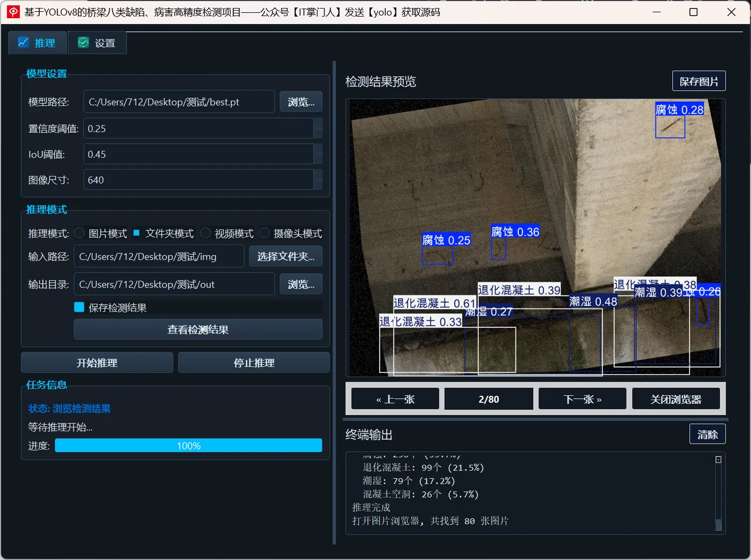Click the 输出目录 input field
Image resolution: width=751 pixels, height=560 pixels.
coord(174,284)
